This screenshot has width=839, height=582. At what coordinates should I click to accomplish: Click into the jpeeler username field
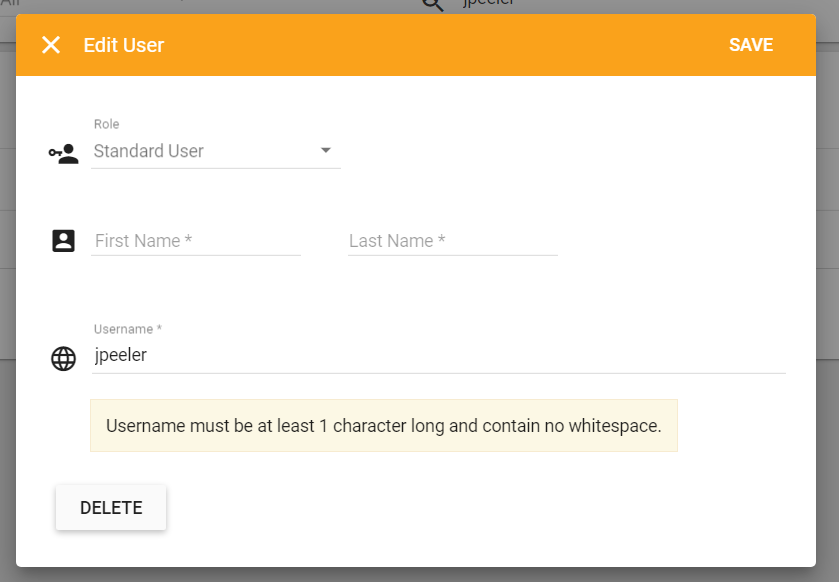(438, 355)
